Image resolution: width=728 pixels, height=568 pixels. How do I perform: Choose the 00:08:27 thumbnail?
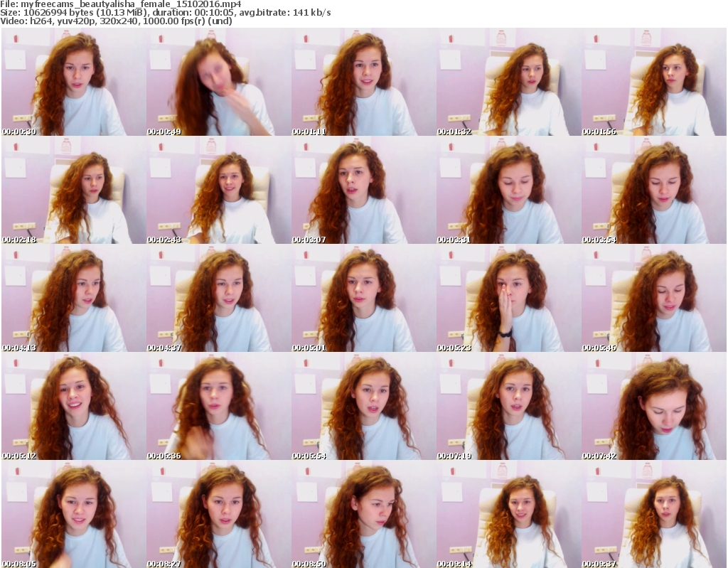[x=219, y=514]
